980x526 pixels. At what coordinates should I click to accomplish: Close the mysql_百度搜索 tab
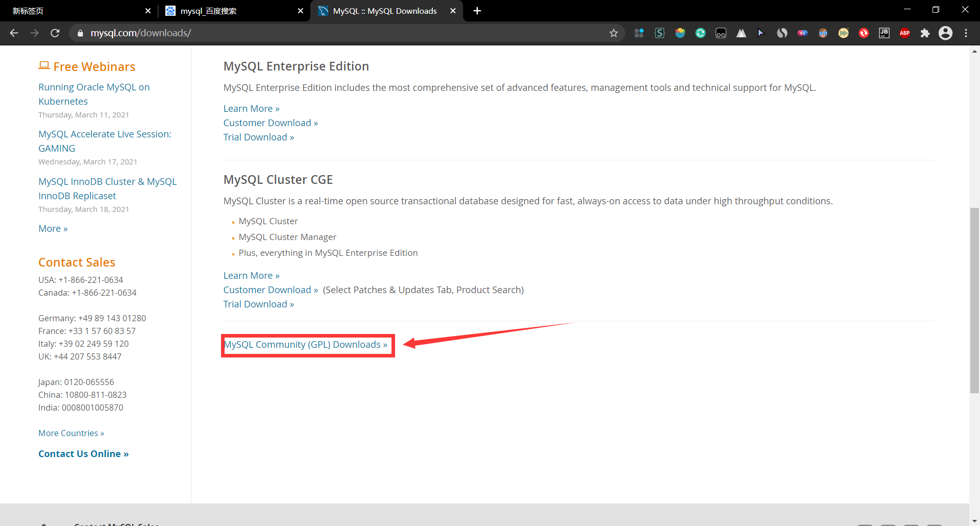coord(300,11)
